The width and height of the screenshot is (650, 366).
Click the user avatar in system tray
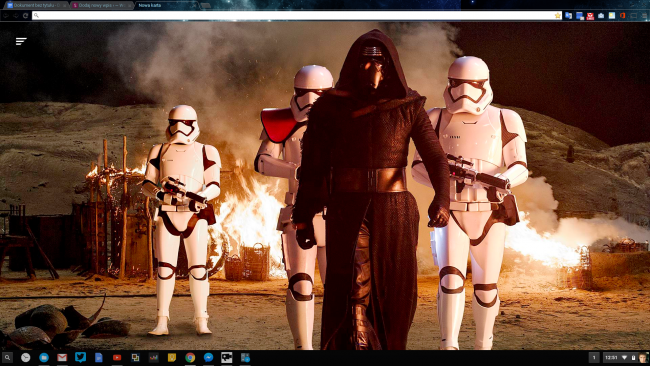(643, 357)
